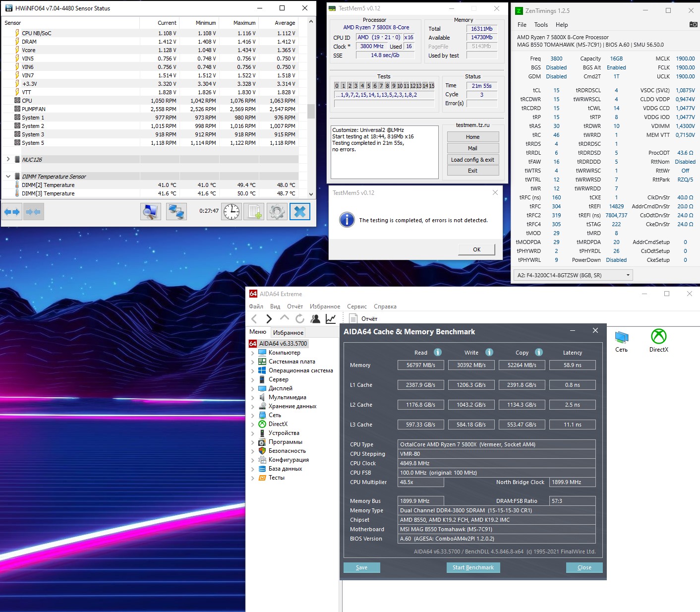Open the AIDA64 Файл menu
Viewport: 700px width, 612px height.
point(256,306)
